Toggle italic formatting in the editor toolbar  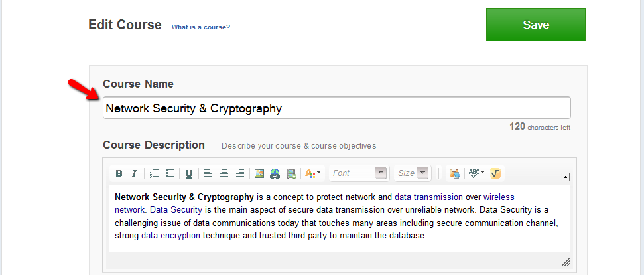134,173
